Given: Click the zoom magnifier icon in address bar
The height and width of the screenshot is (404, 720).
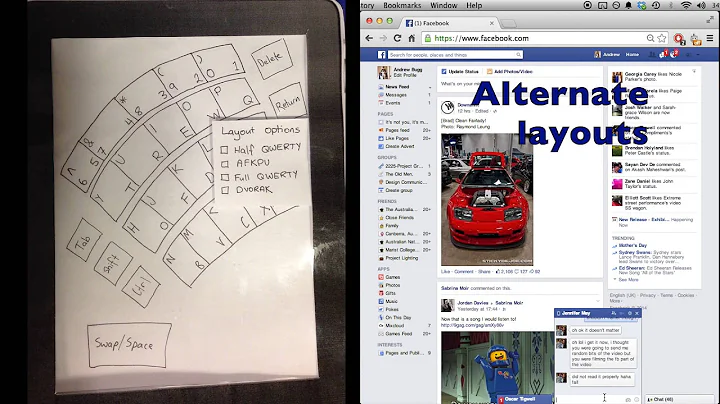Looking at the screenshot, I should coord(650,39).
